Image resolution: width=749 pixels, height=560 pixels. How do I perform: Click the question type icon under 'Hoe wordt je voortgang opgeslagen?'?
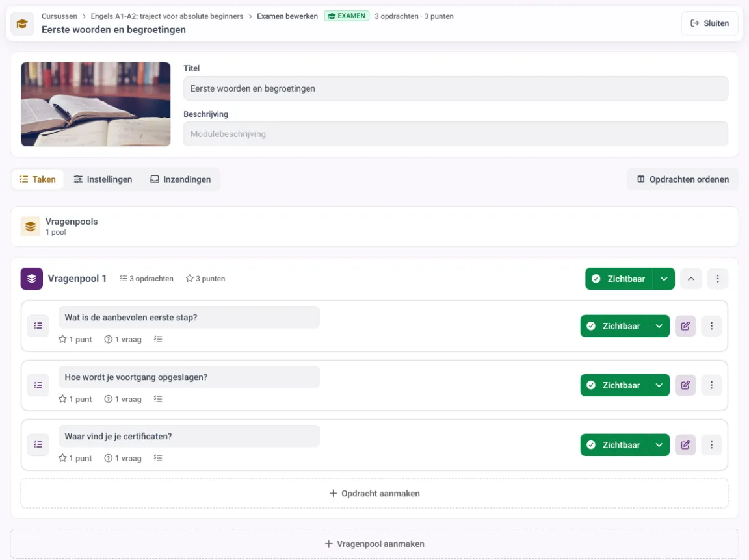coord(158,399)
